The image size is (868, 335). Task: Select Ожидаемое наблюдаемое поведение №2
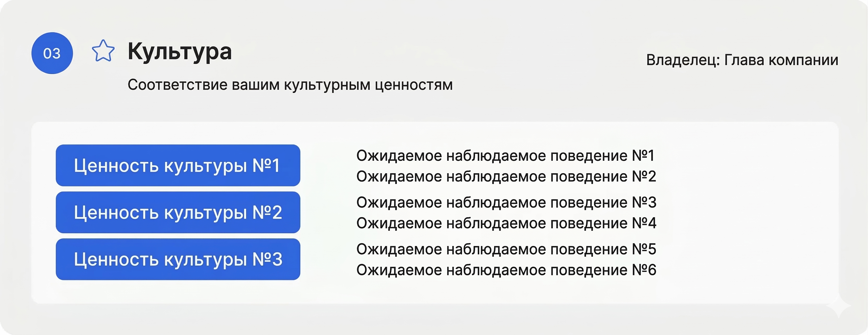506,176
